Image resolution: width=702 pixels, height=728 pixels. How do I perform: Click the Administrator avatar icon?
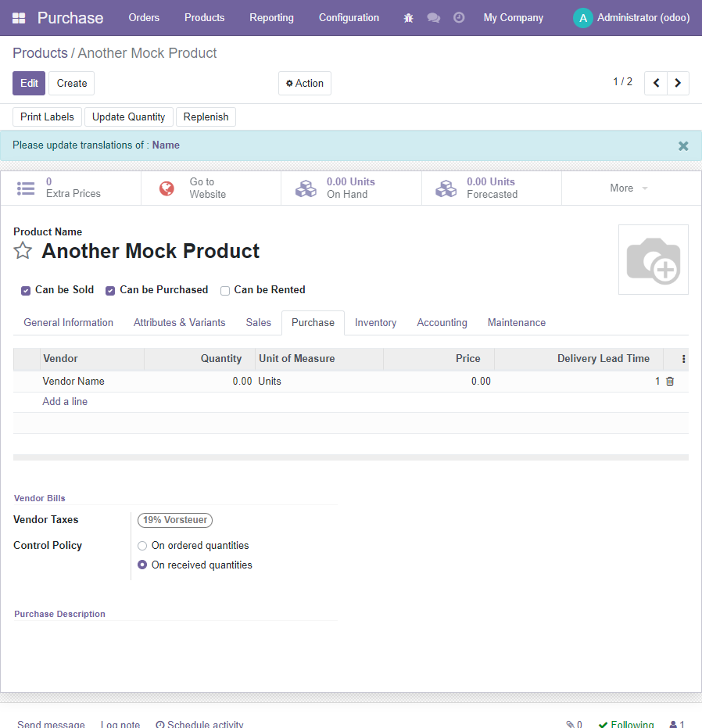pos(582,18)
